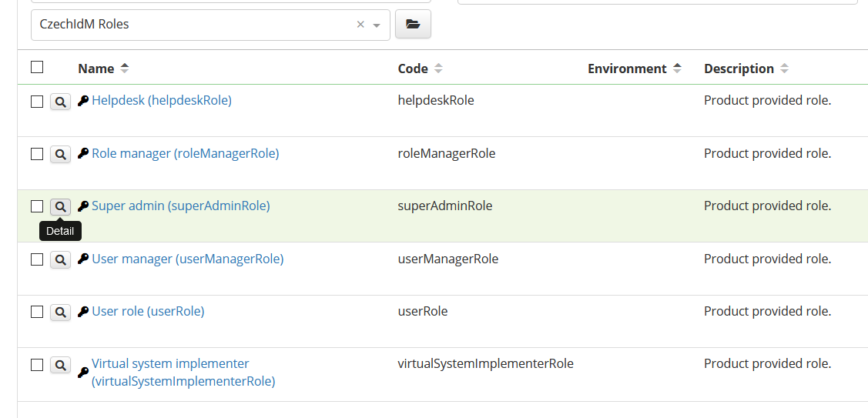The width and height of the screenshot is (868, 418).
Task: Open detail magnifier for Virtual system implementer
Action: (60, 365)
